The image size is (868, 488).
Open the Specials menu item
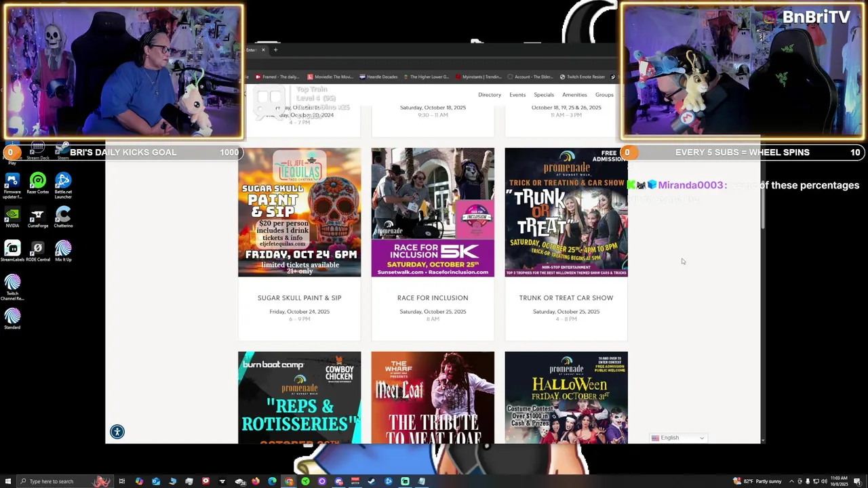[x=544, y=95]
